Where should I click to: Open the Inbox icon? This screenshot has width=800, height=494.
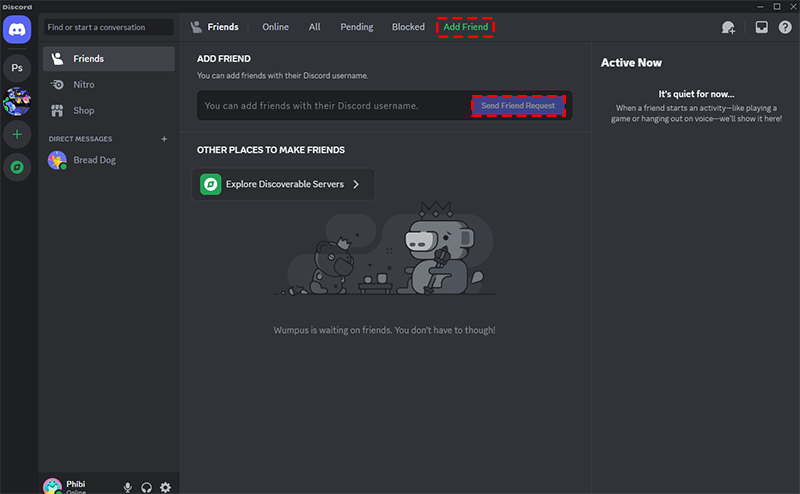[x=761, y=28]
